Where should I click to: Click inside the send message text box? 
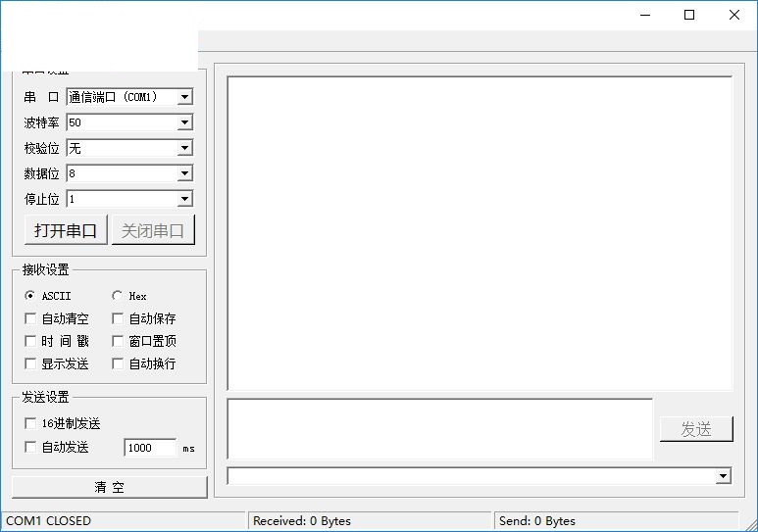(439, 428)
